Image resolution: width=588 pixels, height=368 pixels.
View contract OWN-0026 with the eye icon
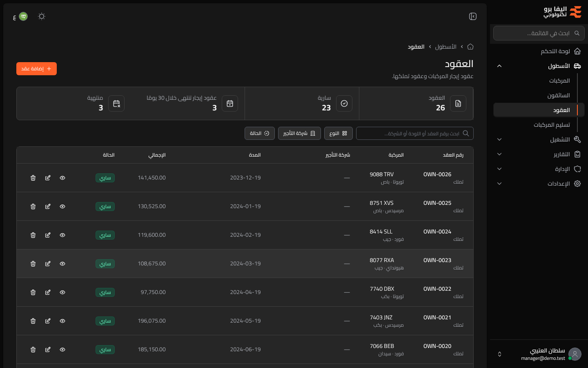click(62, 178)
